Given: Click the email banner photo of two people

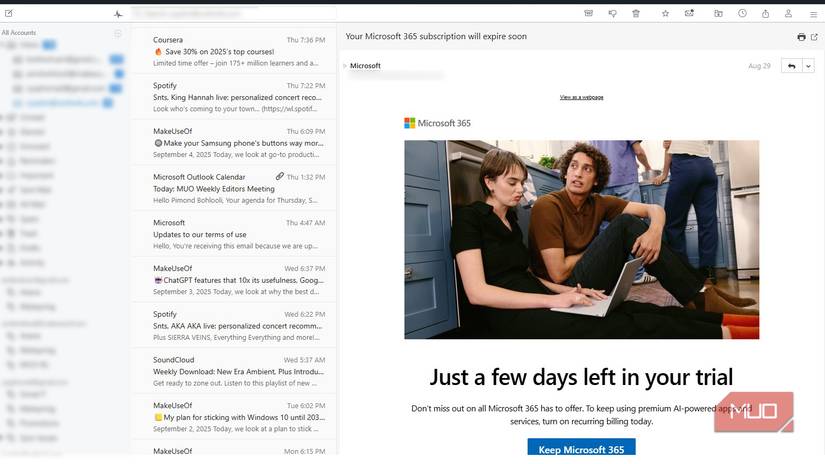Looking at the screenshot, I should 581,239.
